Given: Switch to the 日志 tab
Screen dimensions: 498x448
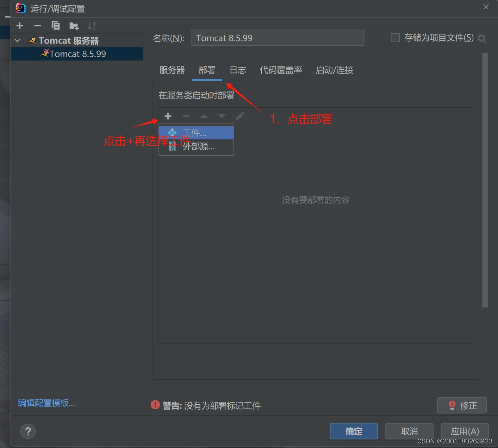Looking at the screenshot, I should (x=238, y=70).
